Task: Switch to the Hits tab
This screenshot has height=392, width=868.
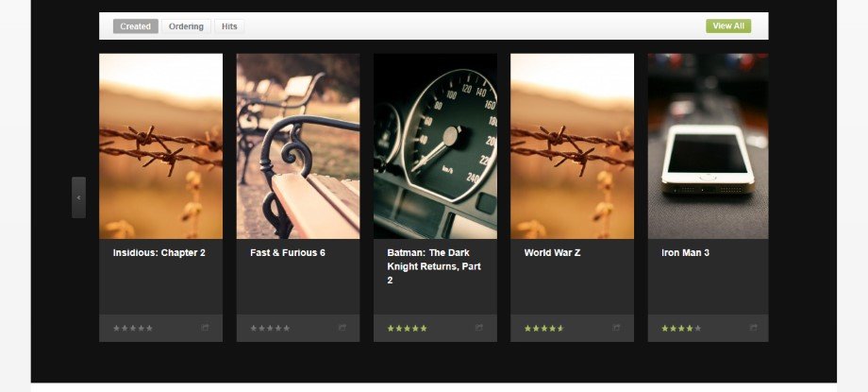Action: pos(229,26)
